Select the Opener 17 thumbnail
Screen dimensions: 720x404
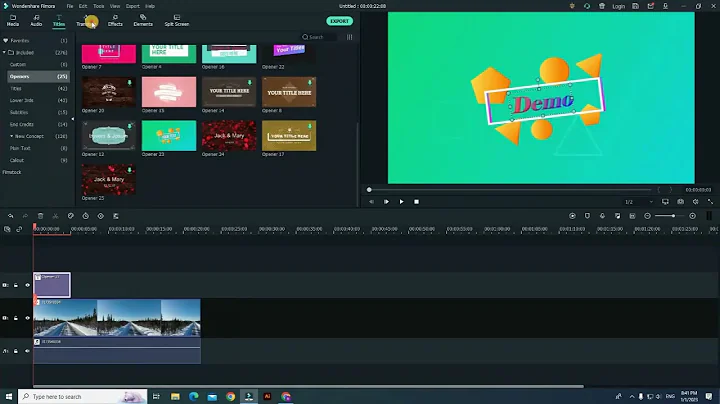(289, 135)
